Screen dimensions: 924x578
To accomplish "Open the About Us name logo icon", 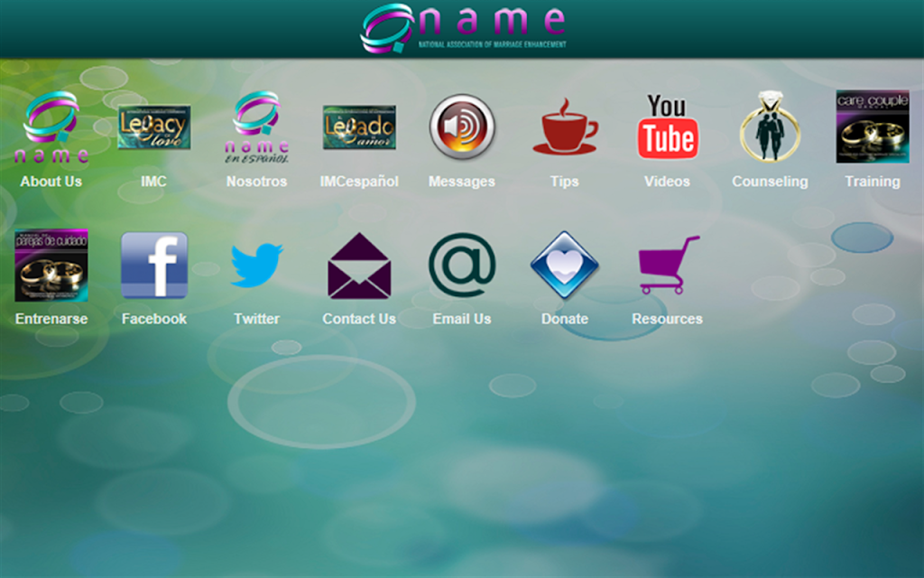I will point(51,126).
